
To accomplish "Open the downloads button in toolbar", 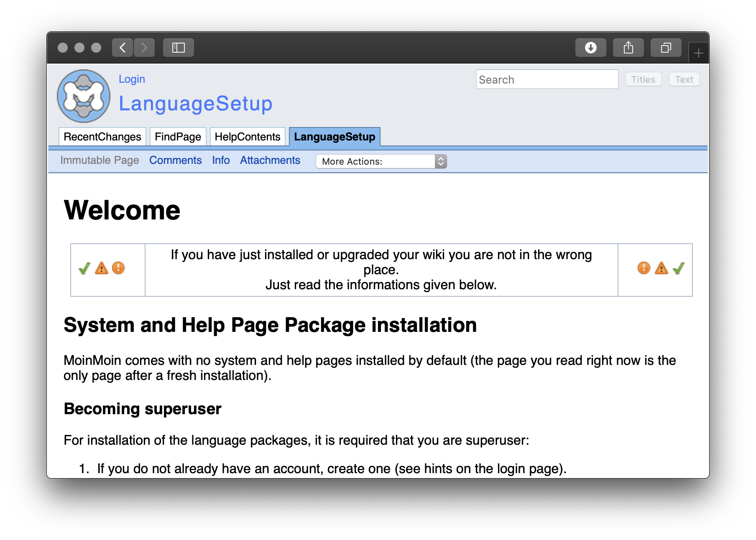I will click(590, 48).
